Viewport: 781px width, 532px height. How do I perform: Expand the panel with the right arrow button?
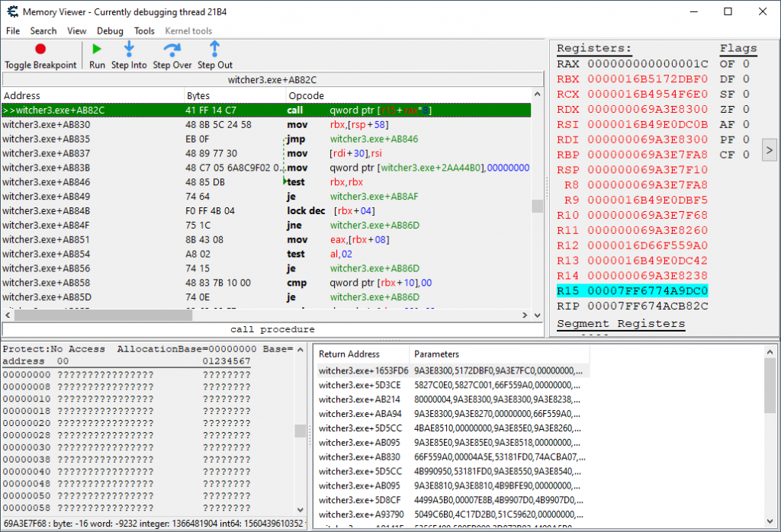[769, 150]
